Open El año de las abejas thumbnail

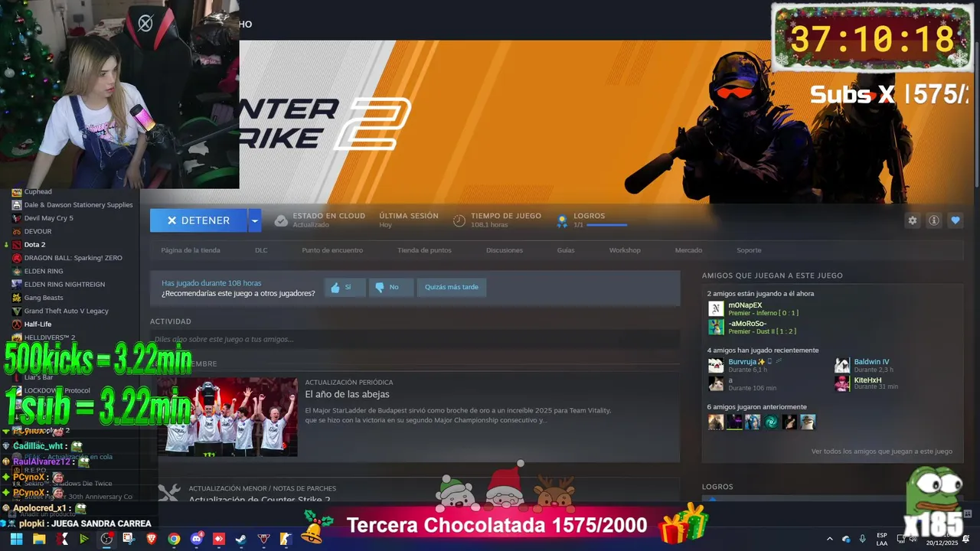click(227, 417)
